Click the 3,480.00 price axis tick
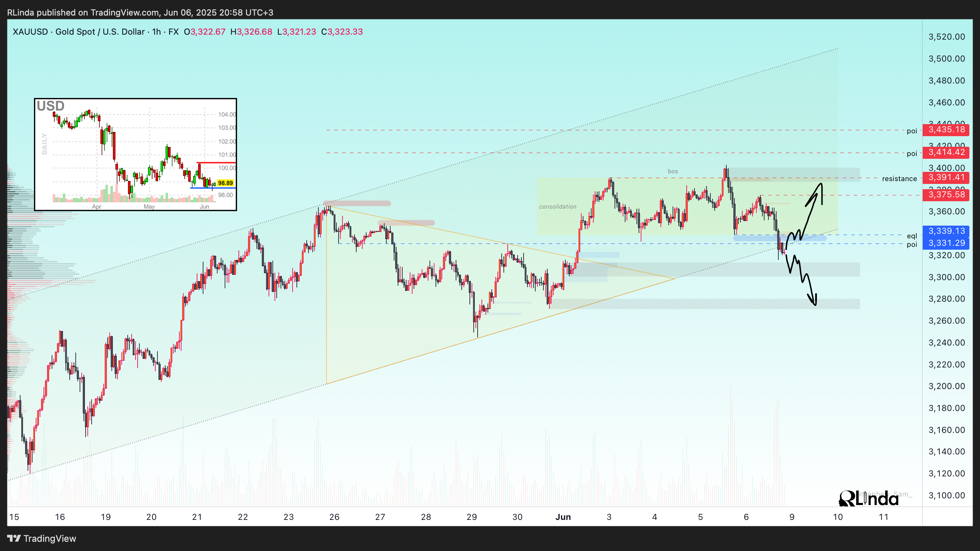This screenshot has width=980, height=551. point(946,81)
